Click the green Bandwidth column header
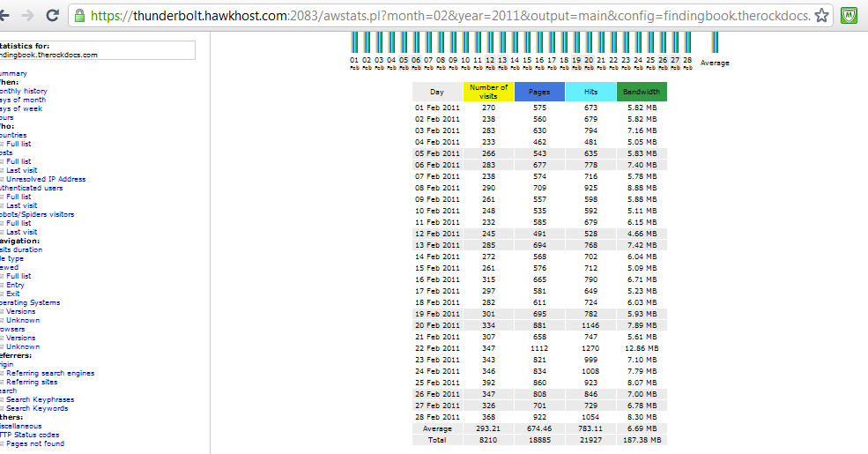The width and height of the screenshot is (868, 454). [x=641, y=92]
